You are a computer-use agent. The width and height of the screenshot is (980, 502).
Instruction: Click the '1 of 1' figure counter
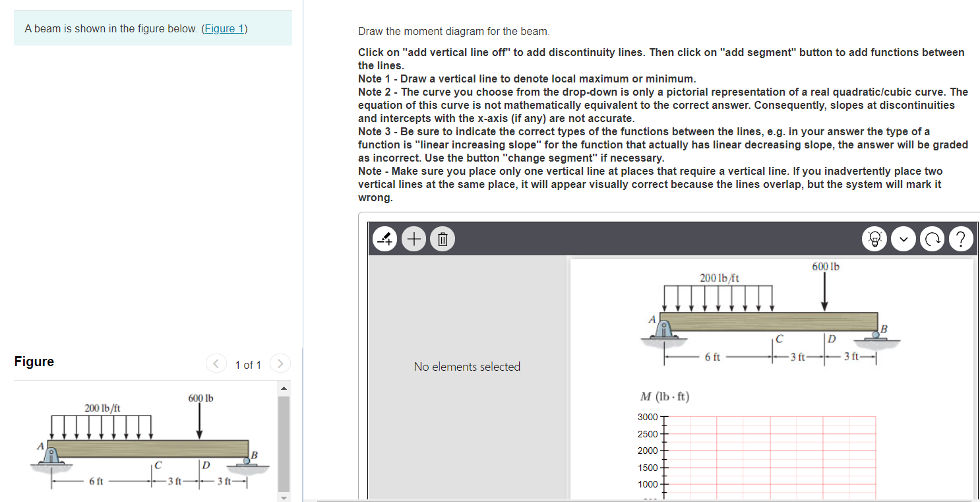pyautogui.click(x=248, y=365)
